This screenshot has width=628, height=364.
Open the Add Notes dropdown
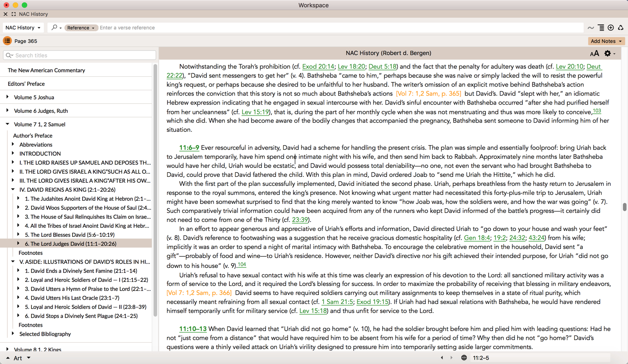[607, 41]
